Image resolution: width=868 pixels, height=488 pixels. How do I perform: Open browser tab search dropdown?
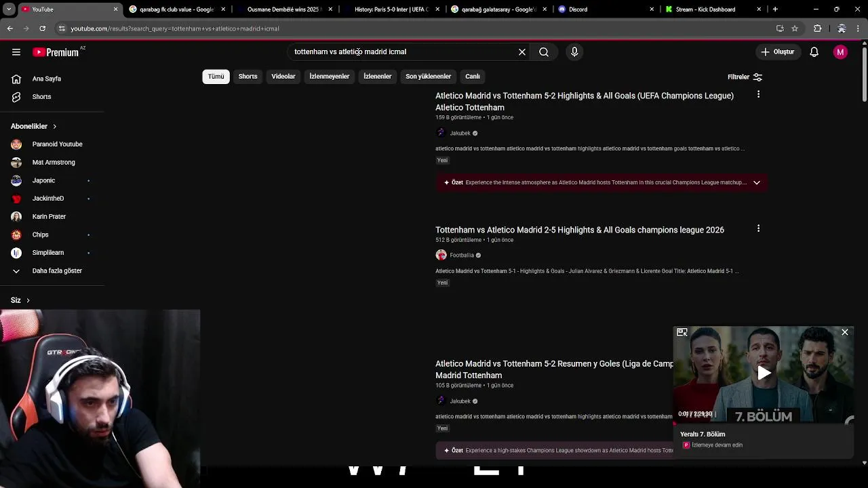pyautogui.click(x=9, y=9)
